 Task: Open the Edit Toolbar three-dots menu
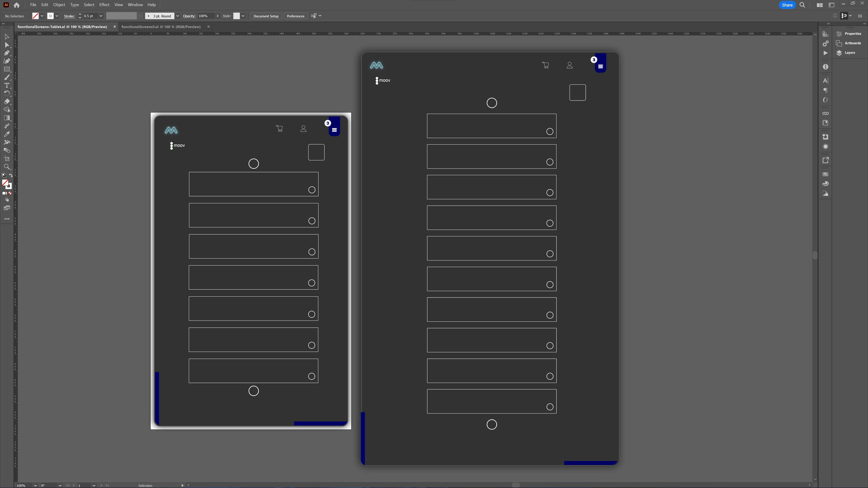[x=7, y=218]
